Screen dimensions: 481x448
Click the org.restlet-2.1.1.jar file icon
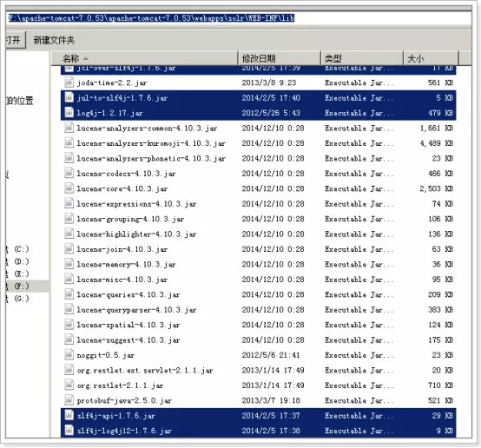(x=69, y=385)
